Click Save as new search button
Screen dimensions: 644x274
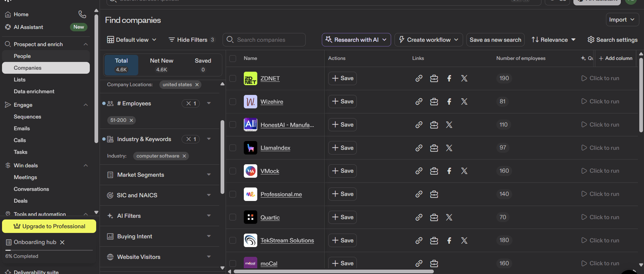pos(495,40)
